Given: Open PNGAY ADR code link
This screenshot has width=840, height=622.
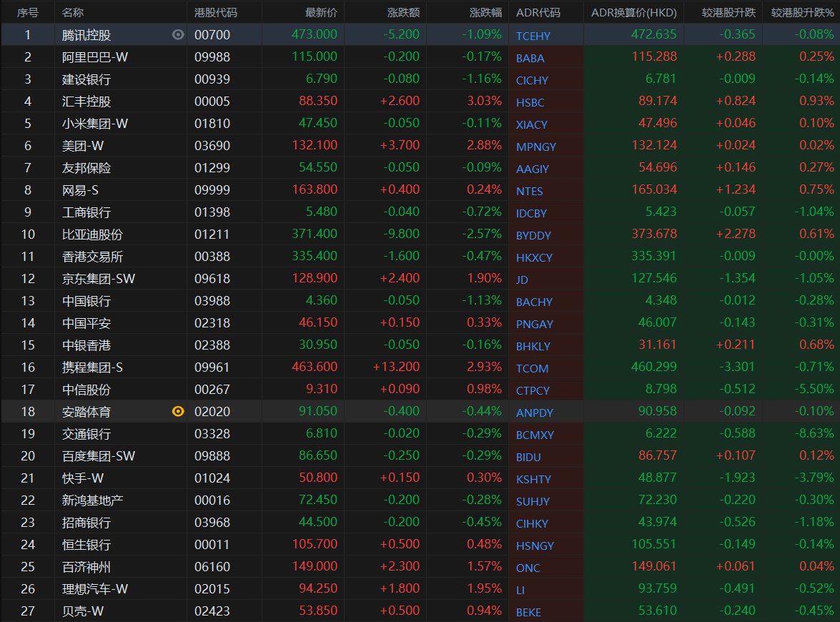Looking at the screenshot, I should click(x=534, y=324).
